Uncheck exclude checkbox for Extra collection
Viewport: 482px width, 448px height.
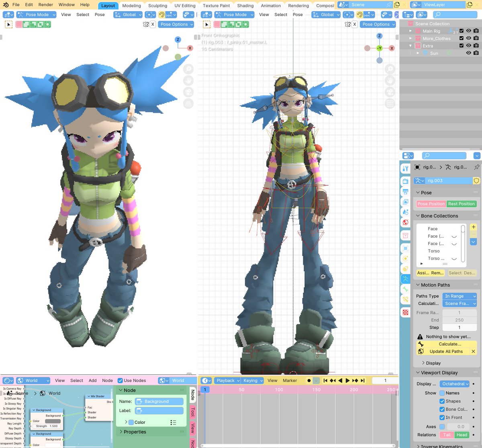[x=461, y=46]
